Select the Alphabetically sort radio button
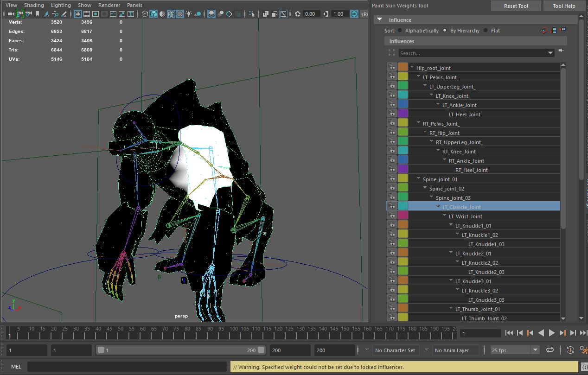Viewport: 588px width, 375px height. pos(399,30)
